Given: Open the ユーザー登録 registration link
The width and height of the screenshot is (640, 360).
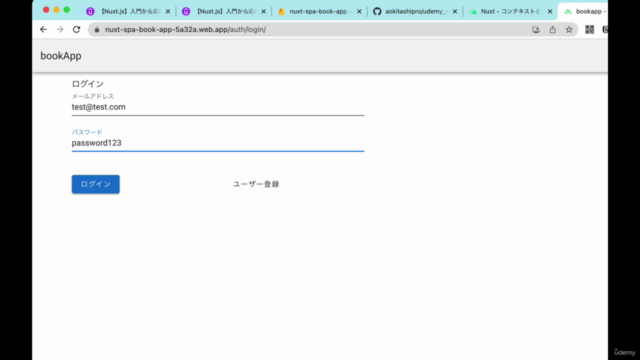Looking at the screenshot, I should pos(256,184).
